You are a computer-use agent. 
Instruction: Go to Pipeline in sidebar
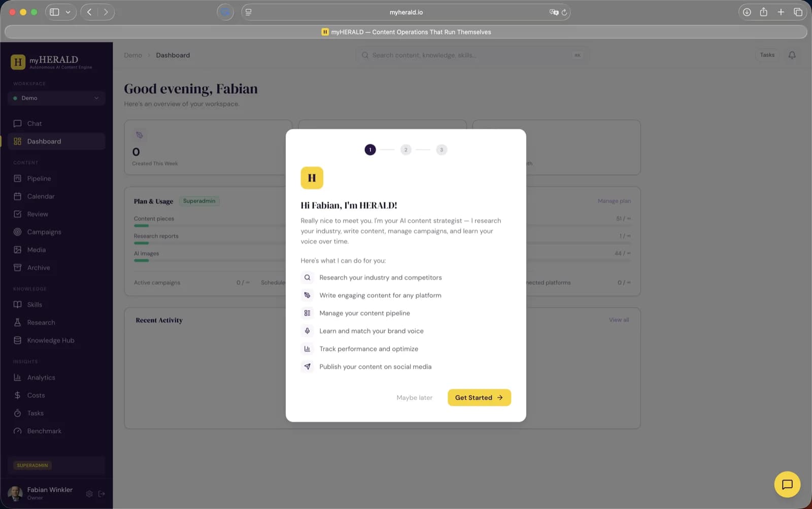point(56,179)
